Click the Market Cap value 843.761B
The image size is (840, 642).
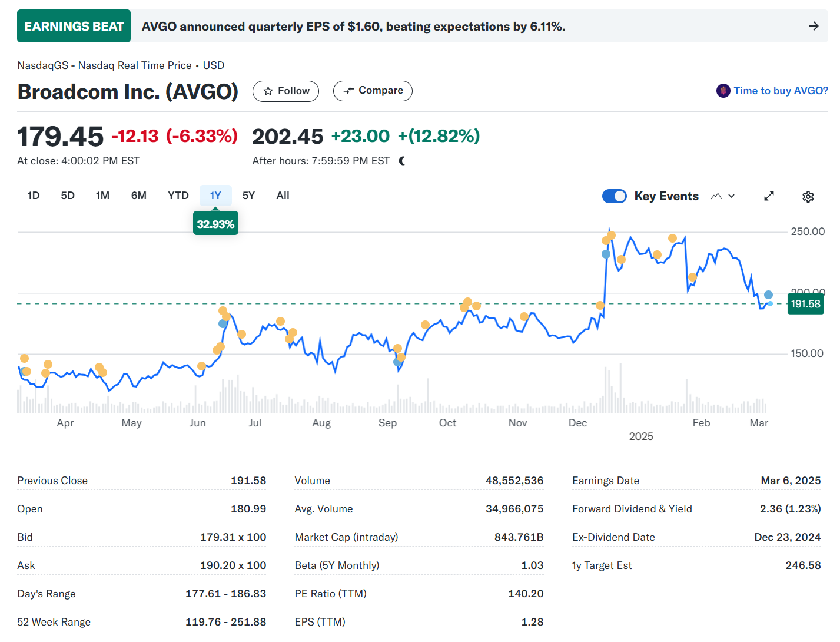tap(519, 537)
